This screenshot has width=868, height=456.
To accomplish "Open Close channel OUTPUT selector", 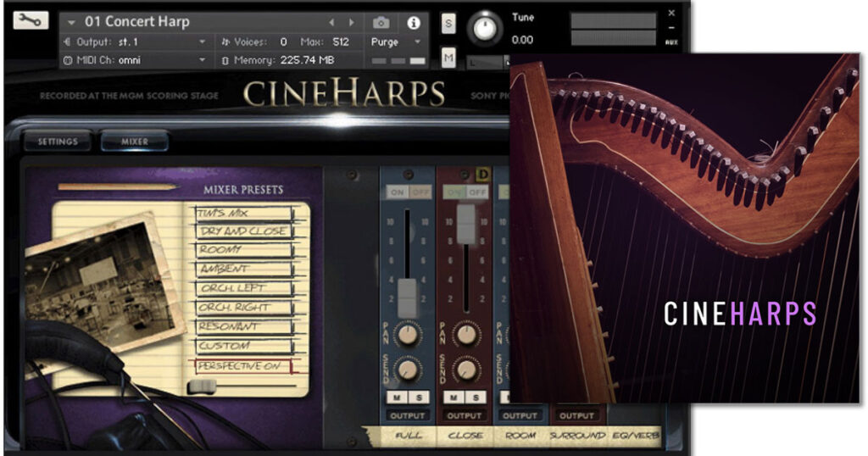I will 465,415.
